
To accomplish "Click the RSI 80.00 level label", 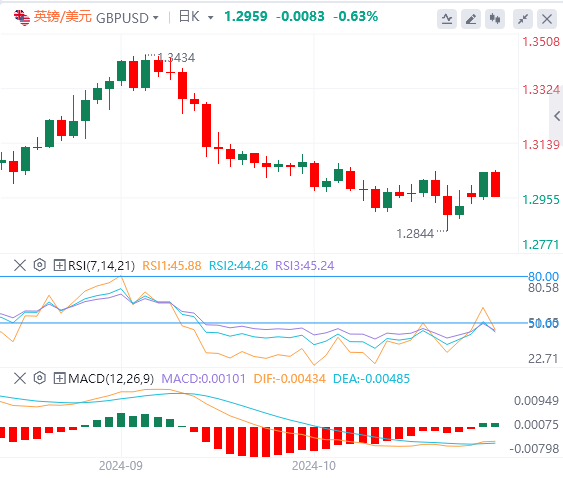I will [543, 277].
